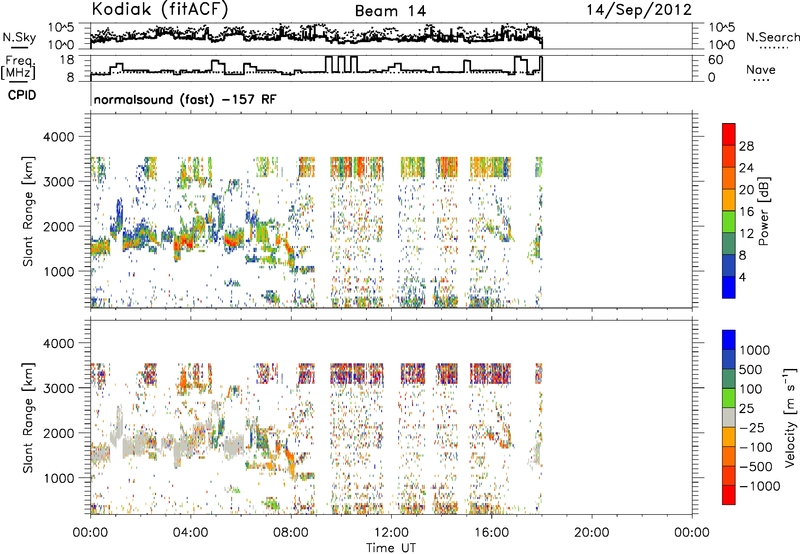Click '2000' on velocity panel range axis

(x=59, y=433)
